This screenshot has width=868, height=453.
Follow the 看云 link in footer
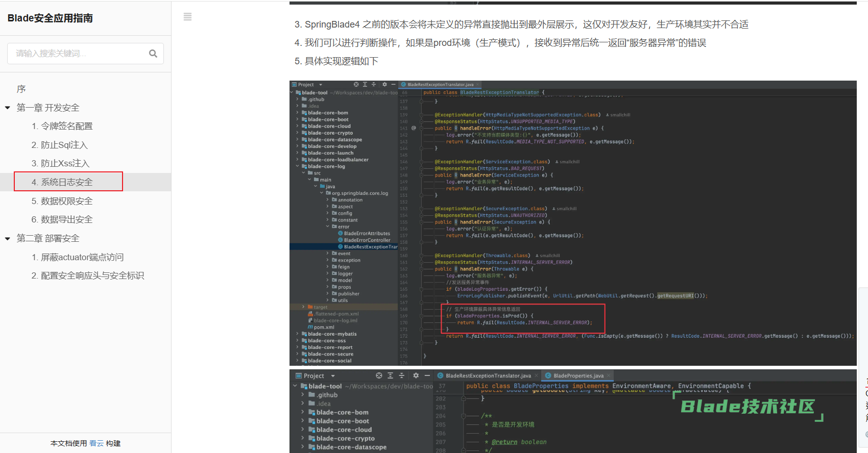pos(97,443)
